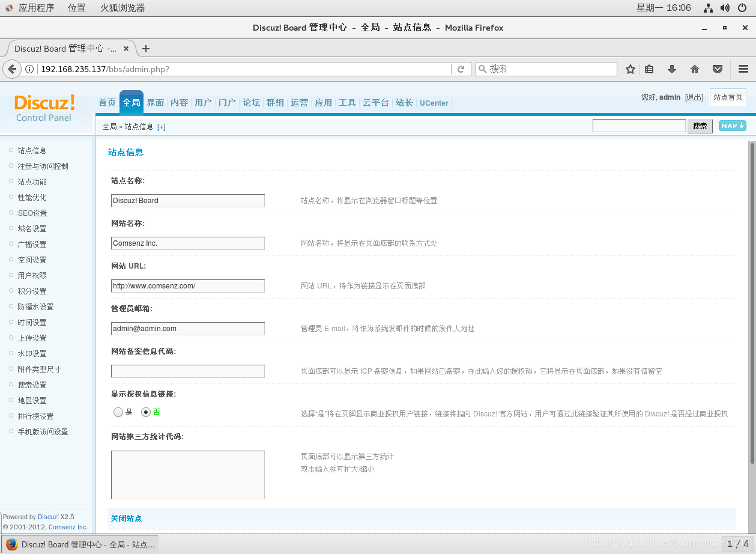756x554 pixels.
Task: Select 是 for 显示授权信息链接
Action: coord(118,412)
